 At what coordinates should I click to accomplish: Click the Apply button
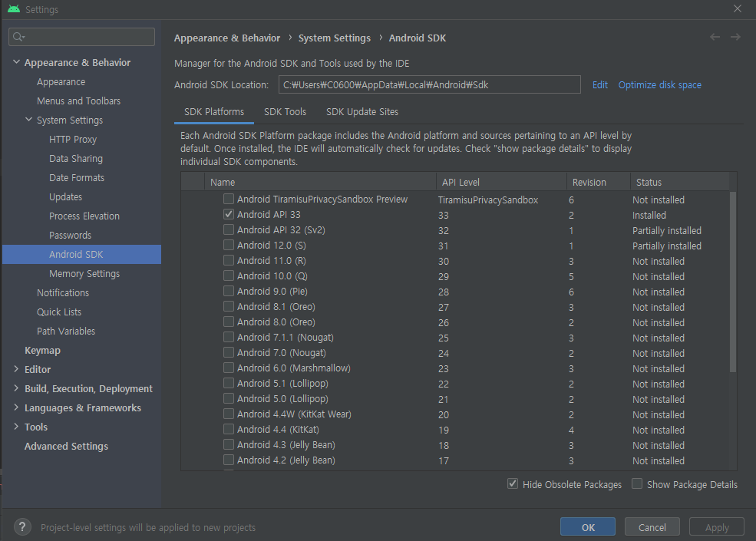717,527
